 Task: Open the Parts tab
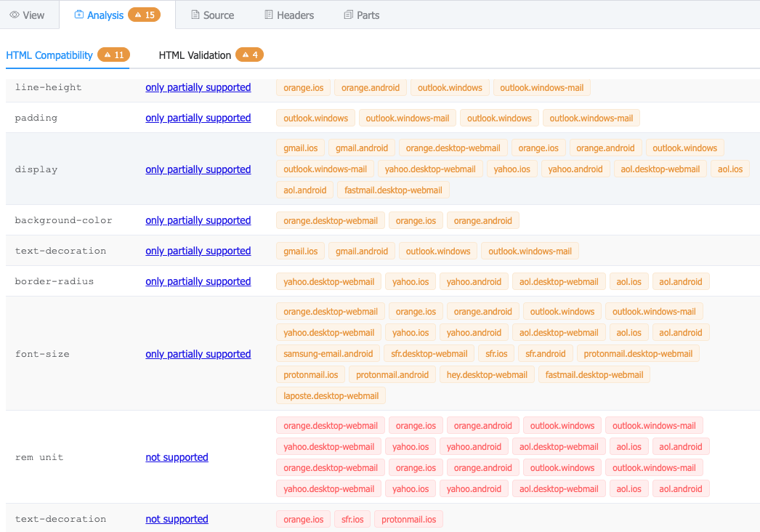click(x=362, y=15)
